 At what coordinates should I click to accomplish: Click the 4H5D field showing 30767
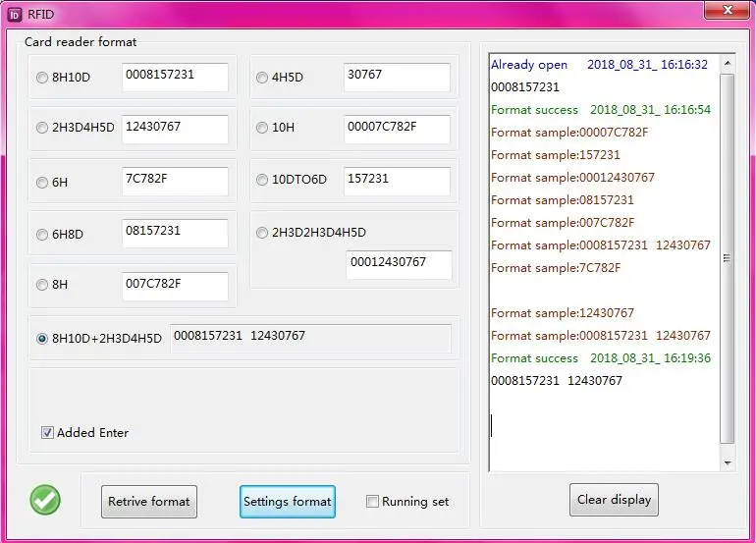tap(397, 78)
